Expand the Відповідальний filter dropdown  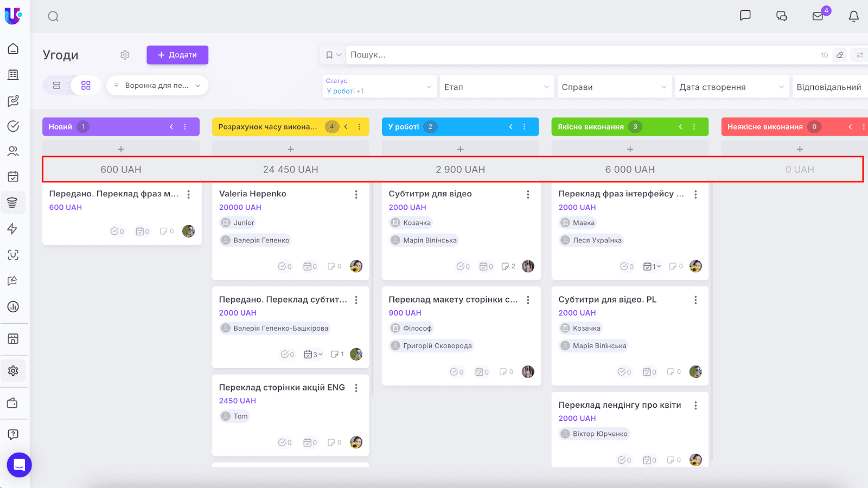[x=830, y=87]
